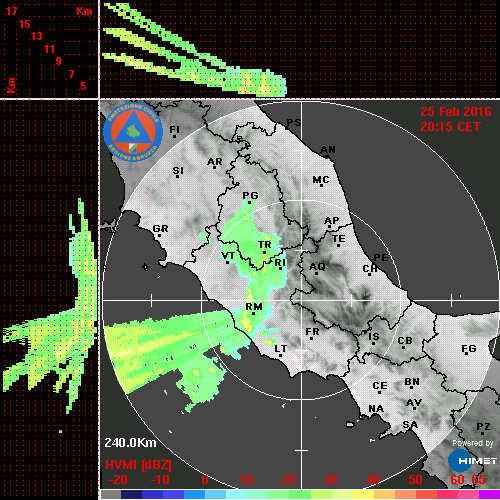This screenshot has height=500, width=500.
Task: Click the 65 dBZ legend value
Action: 478,480
